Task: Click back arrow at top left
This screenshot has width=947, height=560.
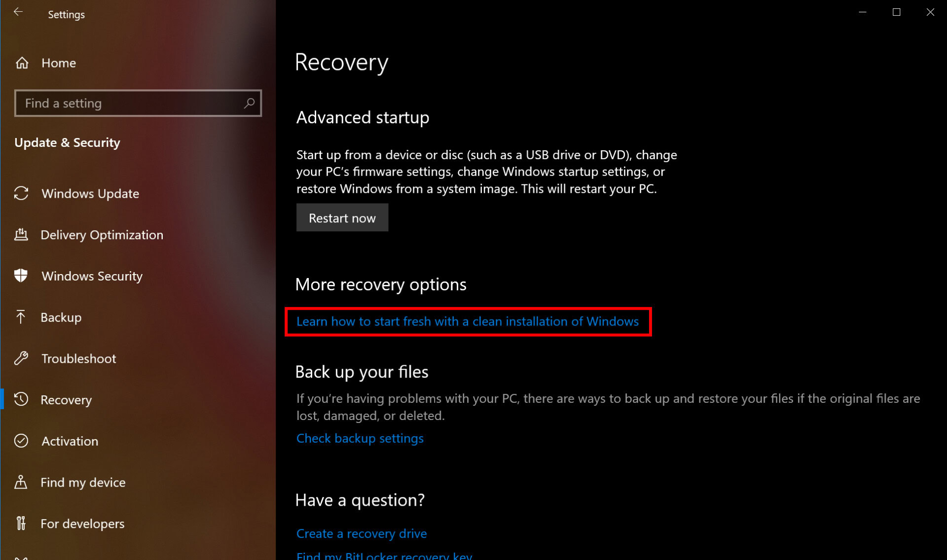Action: [17, 13]
